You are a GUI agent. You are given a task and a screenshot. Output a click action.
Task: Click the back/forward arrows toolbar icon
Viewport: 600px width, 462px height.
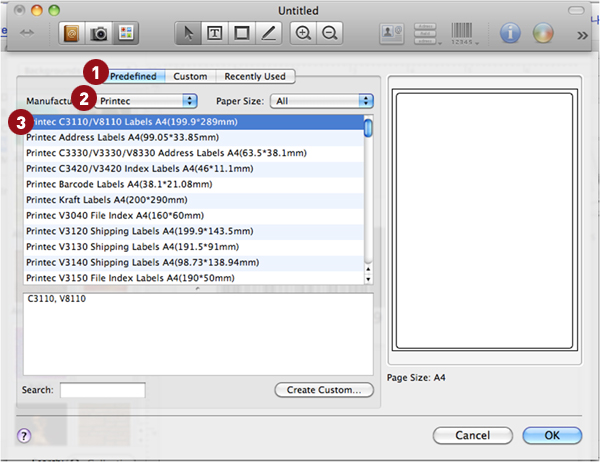[x=27, y=33]
